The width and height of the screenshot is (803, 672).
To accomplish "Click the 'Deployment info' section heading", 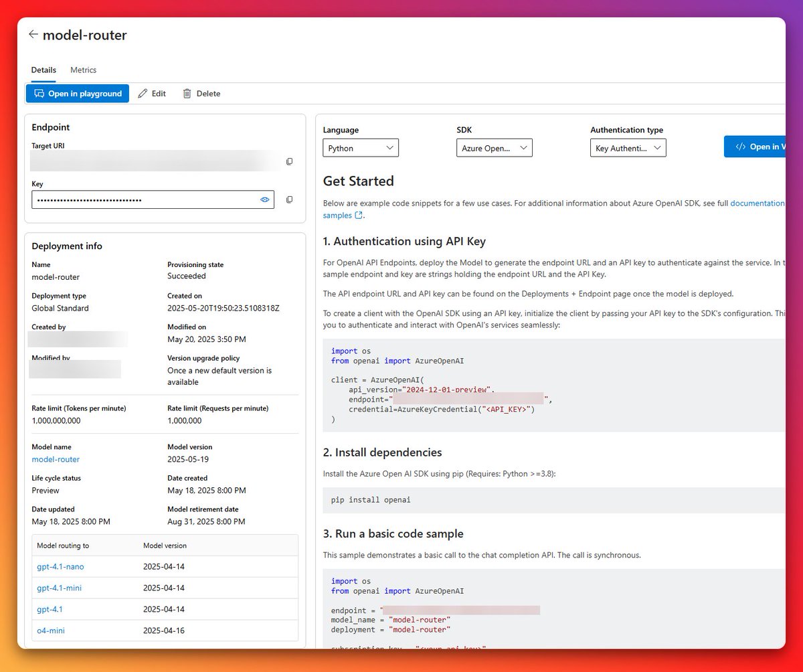I will click(x=67, y=246).
